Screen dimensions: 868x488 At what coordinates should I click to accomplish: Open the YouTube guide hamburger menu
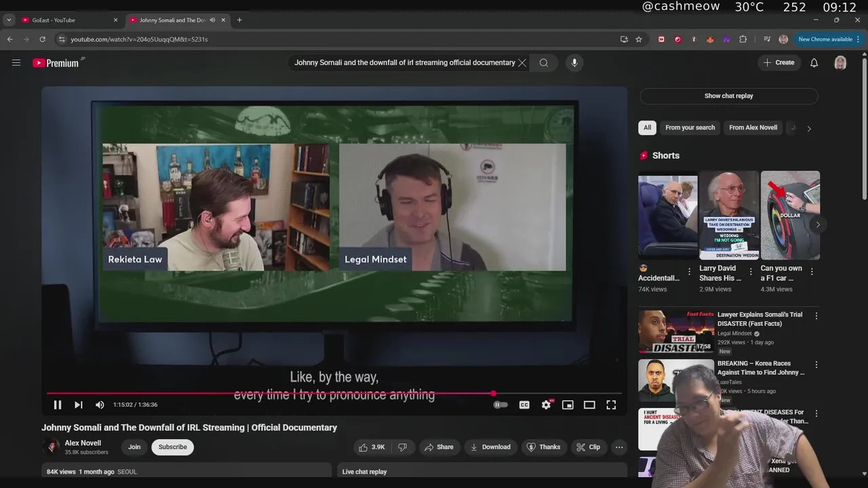[16, 62]
